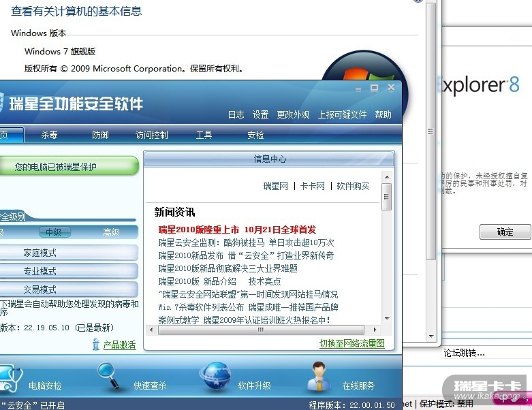Click 更改外观 to change skin

pyautogui.click(x=293, y=114)
